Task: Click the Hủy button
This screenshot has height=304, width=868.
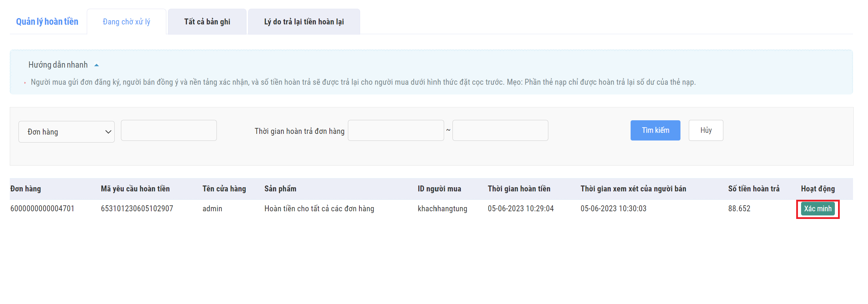Action: [x=706, y=130]
